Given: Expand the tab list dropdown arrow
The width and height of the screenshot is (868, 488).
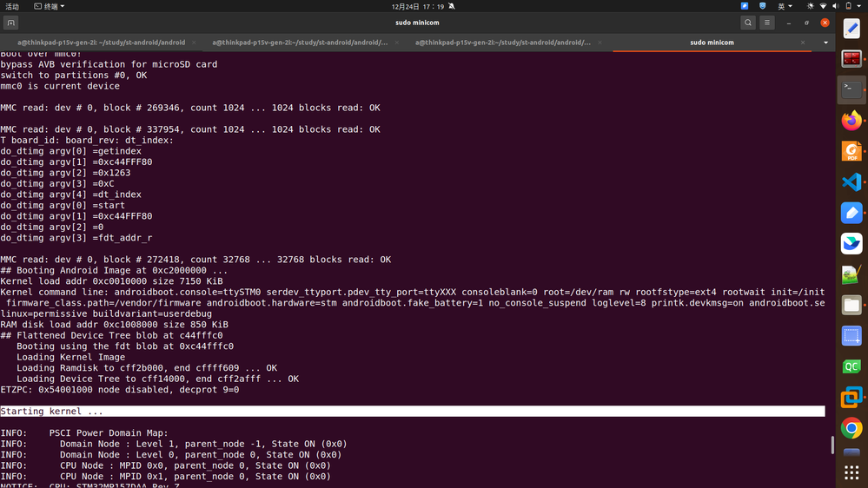Looking at the screenshot, I should [826, 43].
